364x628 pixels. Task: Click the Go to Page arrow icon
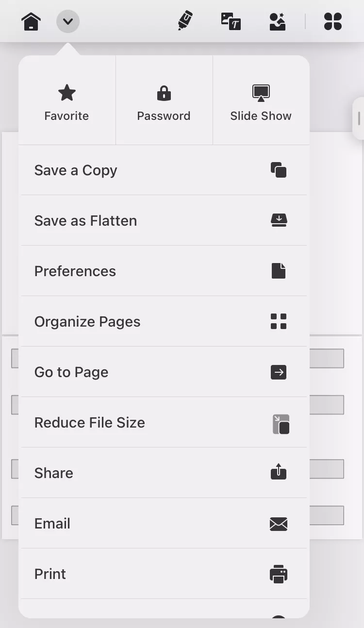click(279, 372)
